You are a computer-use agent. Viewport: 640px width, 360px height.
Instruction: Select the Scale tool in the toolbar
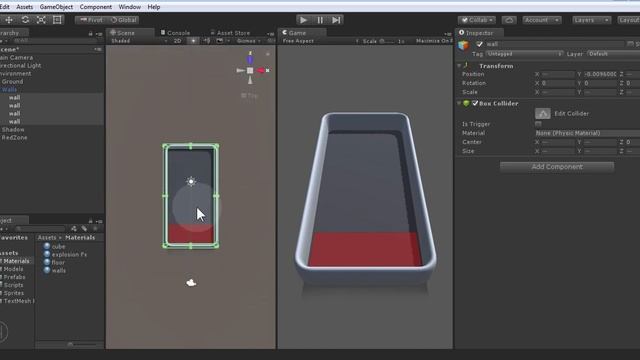click(x=41, y=20)
